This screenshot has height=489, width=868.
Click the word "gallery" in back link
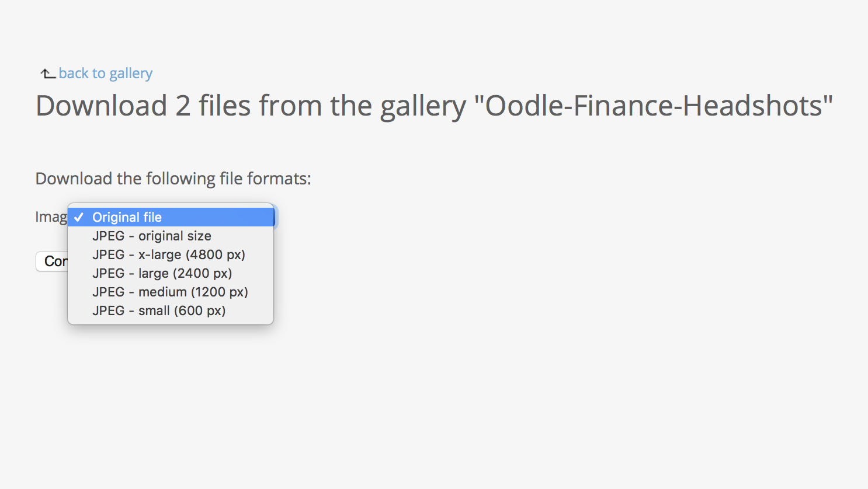[x=131, y=74]
